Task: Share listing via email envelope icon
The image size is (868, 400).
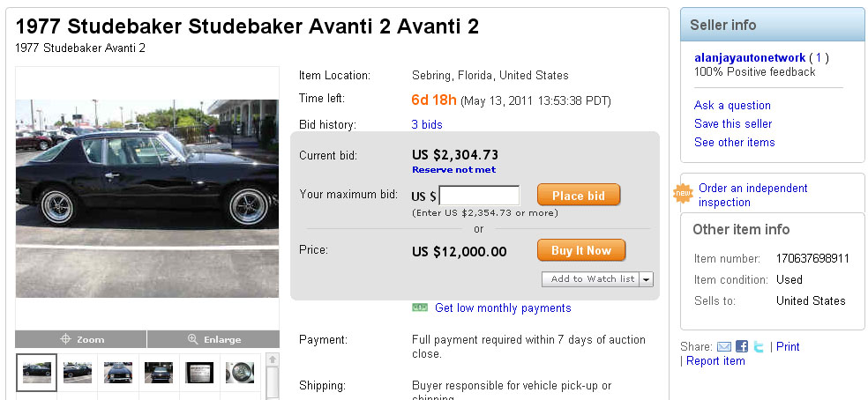Action: point(724,347)
